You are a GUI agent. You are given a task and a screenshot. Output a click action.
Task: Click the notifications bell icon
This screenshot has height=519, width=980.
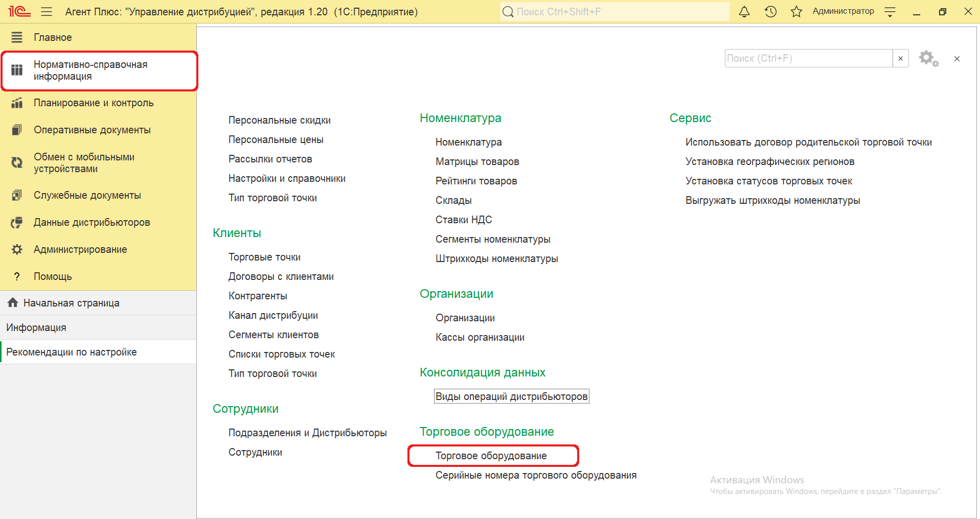tap(744, 12)
